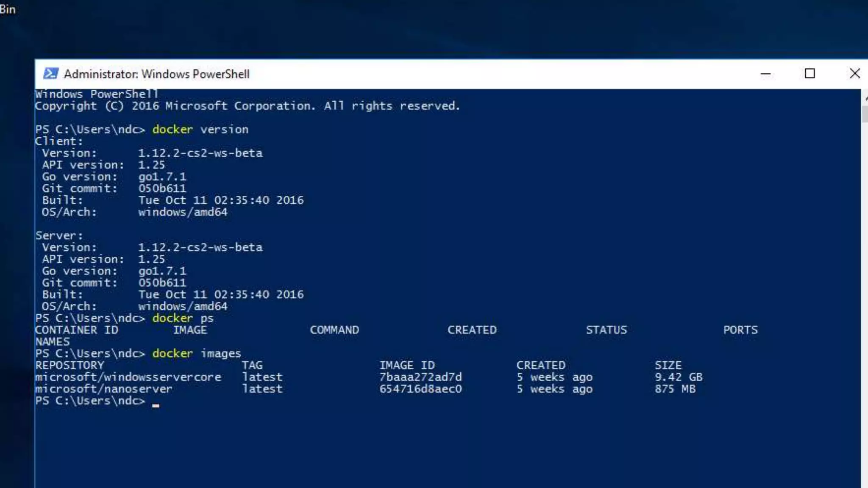Click the 9.42 GB size value
This screenshot has width=868, height=488.
678,377
